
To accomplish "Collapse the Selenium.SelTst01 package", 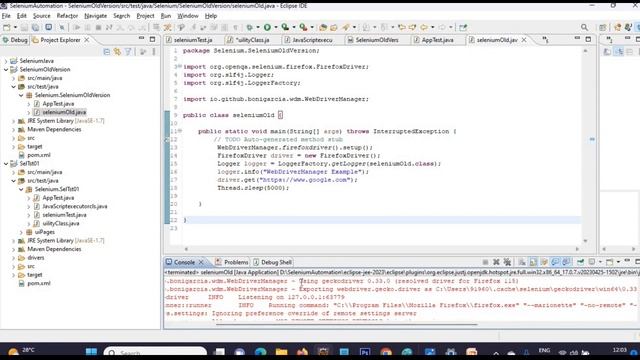I will (21, 189).
